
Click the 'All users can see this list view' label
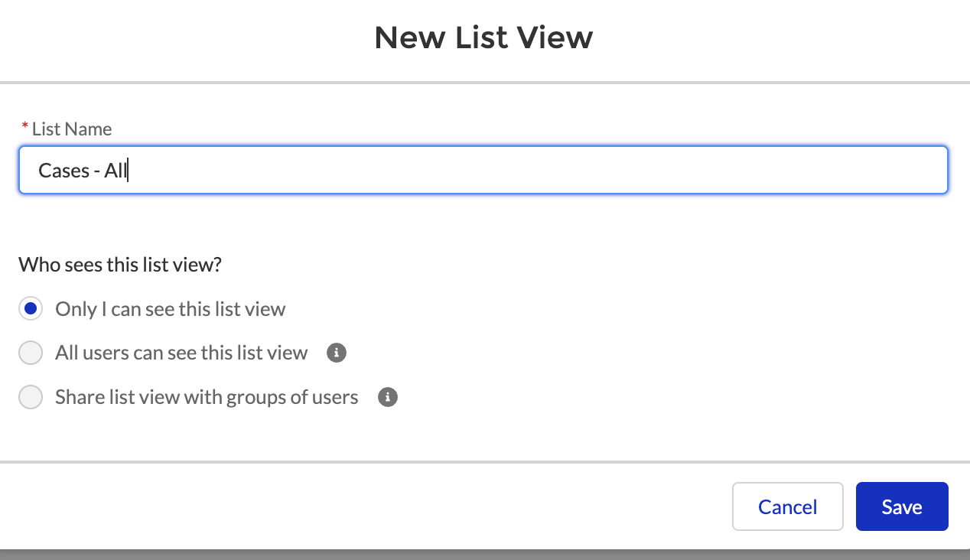point(181,353)
